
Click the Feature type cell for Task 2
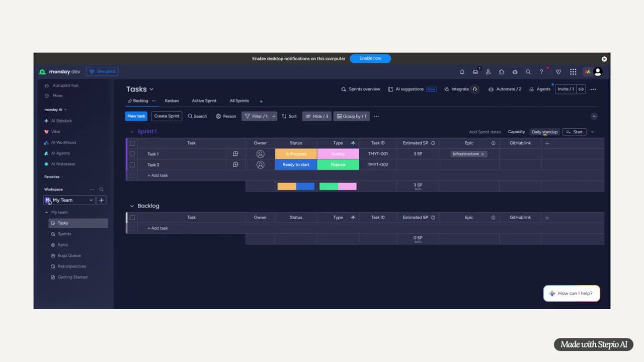338,164
